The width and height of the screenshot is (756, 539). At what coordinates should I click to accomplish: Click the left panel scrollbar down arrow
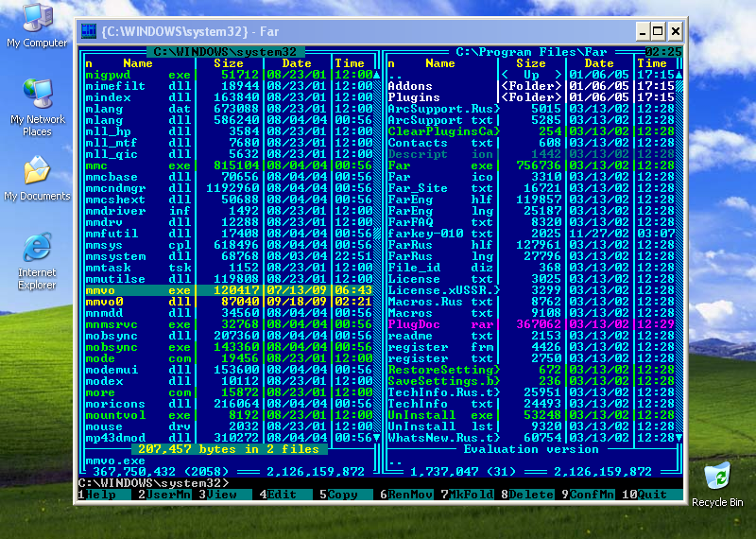point(376,438)
